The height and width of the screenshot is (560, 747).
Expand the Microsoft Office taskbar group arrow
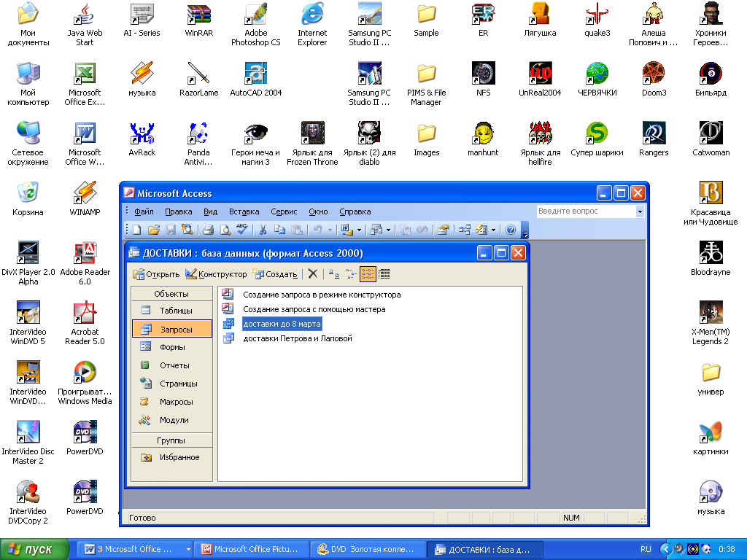pos(188,549)
